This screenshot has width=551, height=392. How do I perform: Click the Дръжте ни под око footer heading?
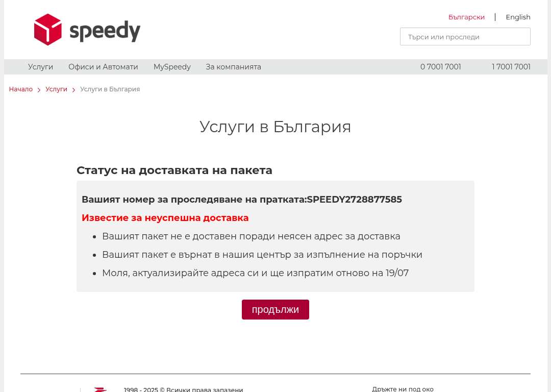[403, 389]
